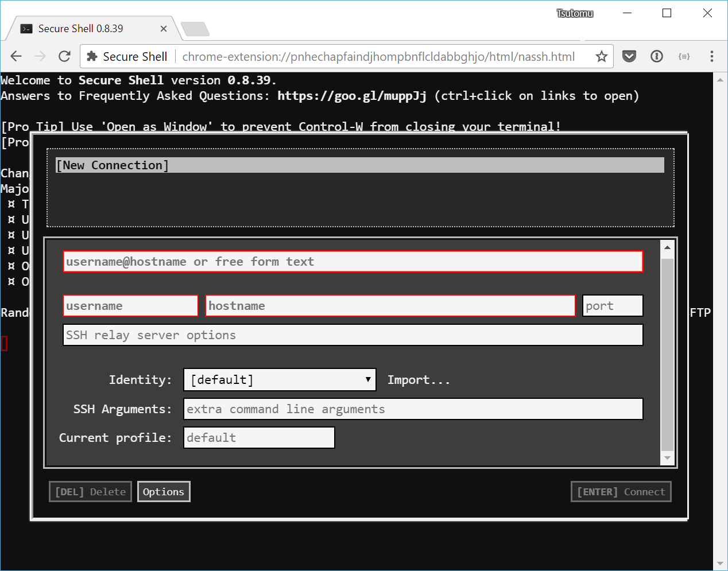Click the hostname input field
The image size is (728, 571).
[390, 306]
